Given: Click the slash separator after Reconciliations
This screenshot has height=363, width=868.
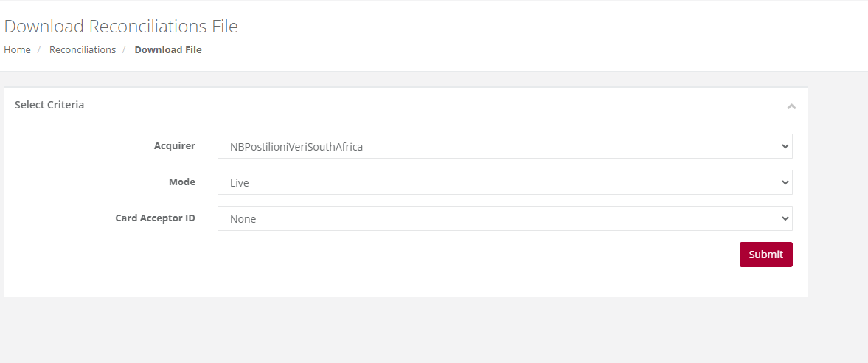Looking at the screenshot, I should (x=125, y=50).
